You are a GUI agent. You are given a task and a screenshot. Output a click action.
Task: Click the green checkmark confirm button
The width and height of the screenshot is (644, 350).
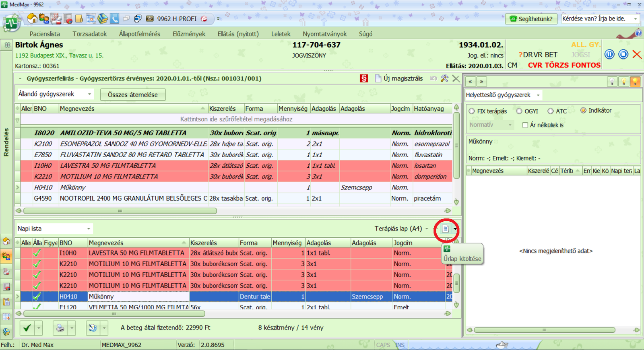click(27, 328)
